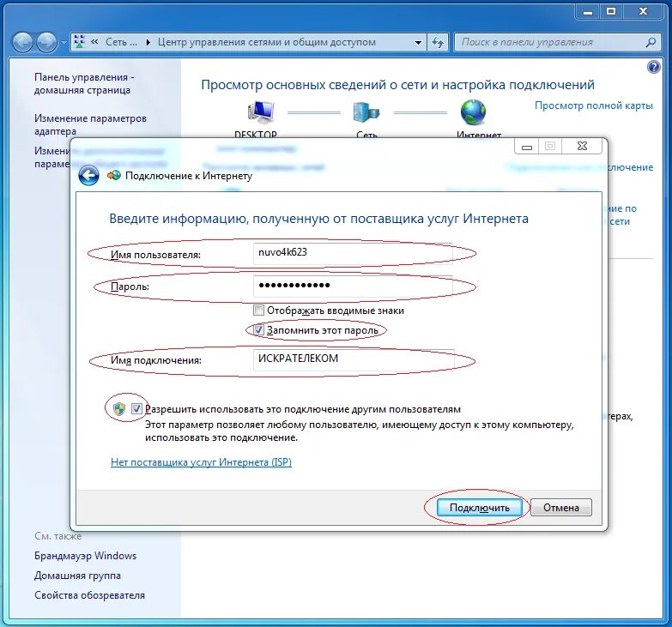
Task: Click the Connect to Internet globe icon in the dialog title
Action: point(114,175)
